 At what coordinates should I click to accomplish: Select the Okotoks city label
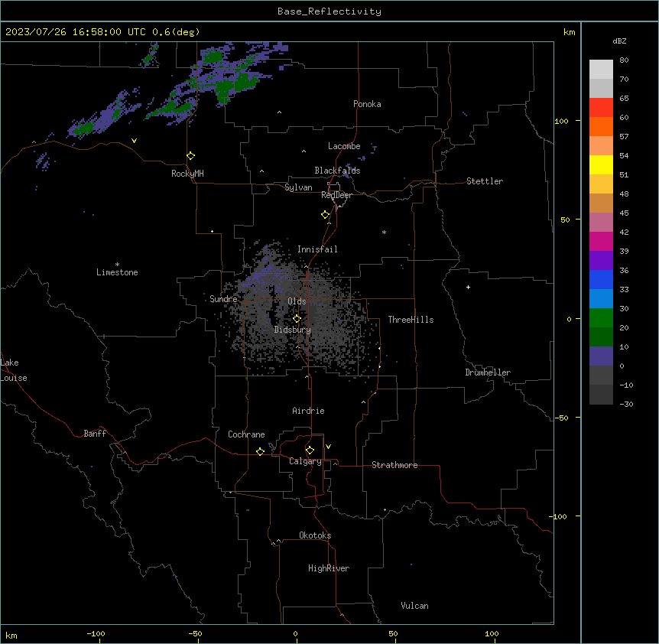pyautogui.click(x=315, y=535)
